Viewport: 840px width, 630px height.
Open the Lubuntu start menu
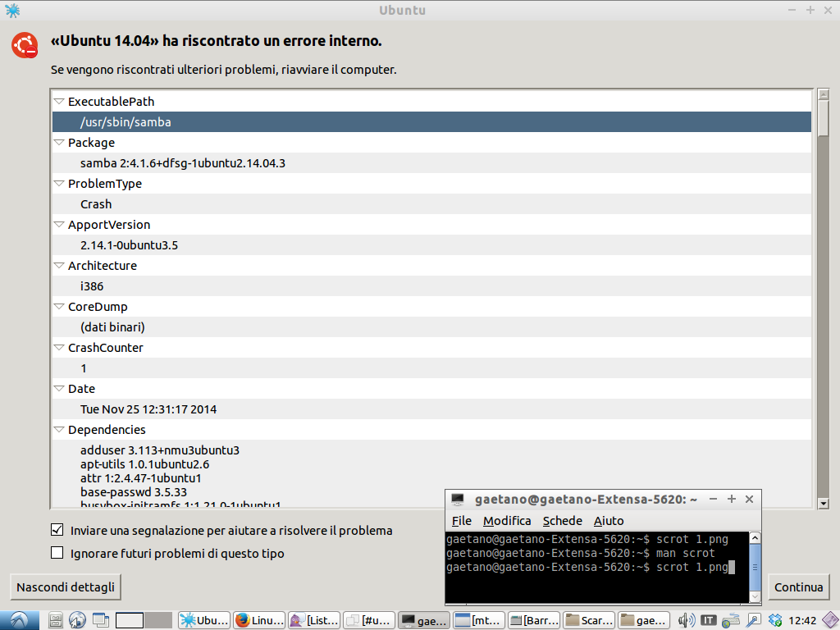(18, 620)
